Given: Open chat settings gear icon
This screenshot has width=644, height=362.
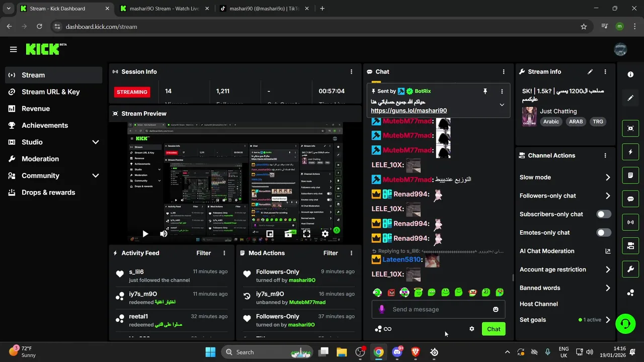Looking at the screenshot, I should (472, 329).
